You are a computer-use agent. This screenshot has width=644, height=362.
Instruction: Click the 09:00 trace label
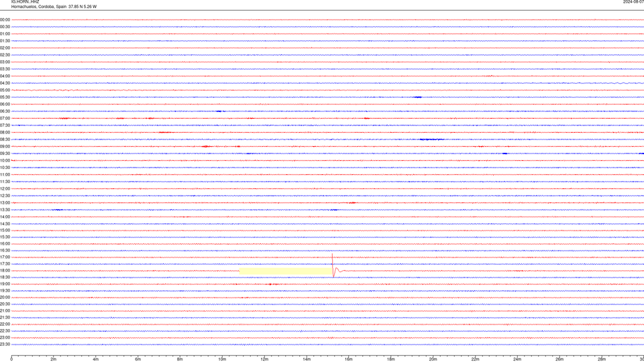[x=5, y=147]
